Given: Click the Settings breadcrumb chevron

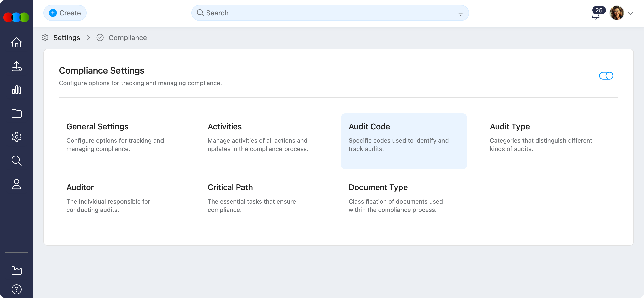Looking at the screenshot, I should click(89, 37).
